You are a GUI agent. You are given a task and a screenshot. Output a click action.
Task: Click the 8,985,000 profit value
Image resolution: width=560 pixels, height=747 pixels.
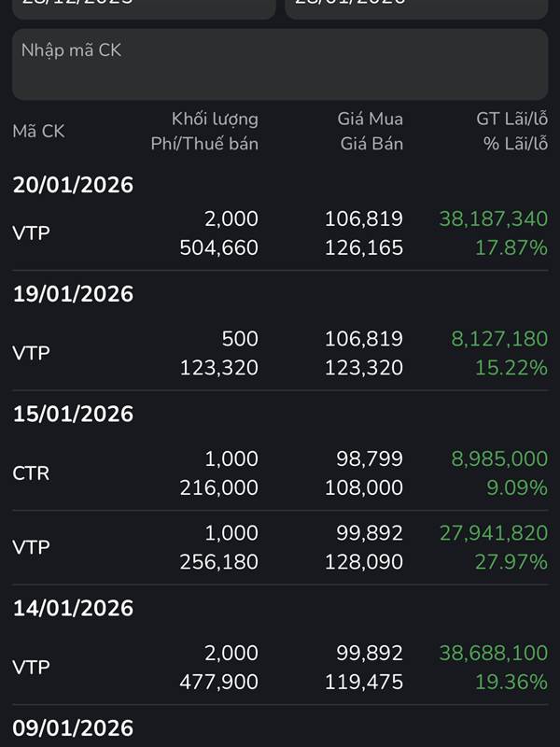coord(499,458)
